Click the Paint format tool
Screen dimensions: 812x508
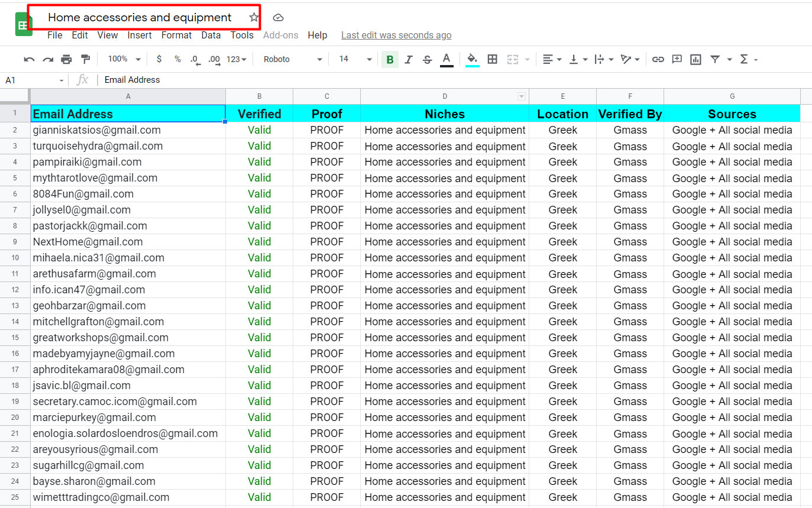point(85,59)
